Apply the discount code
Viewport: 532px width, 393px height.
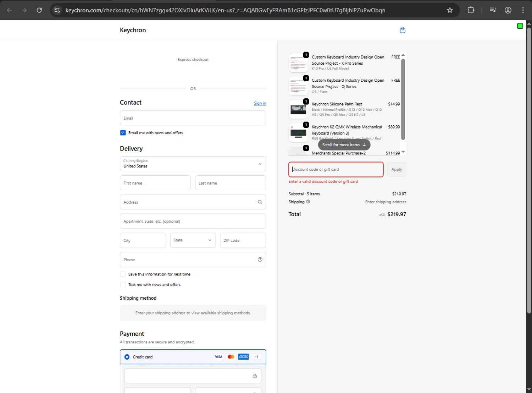[397, 169]
